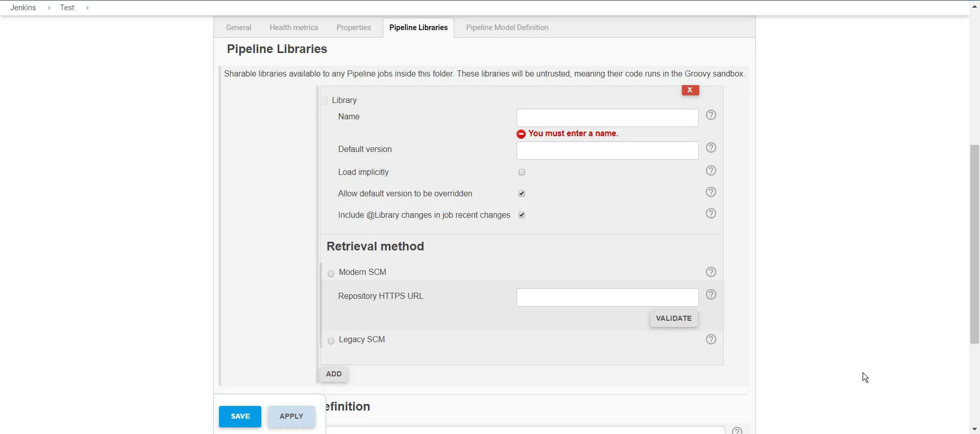Click help icon next to Name field
The height and width of the screenshot is (434, 980).
tap(711, 116)
